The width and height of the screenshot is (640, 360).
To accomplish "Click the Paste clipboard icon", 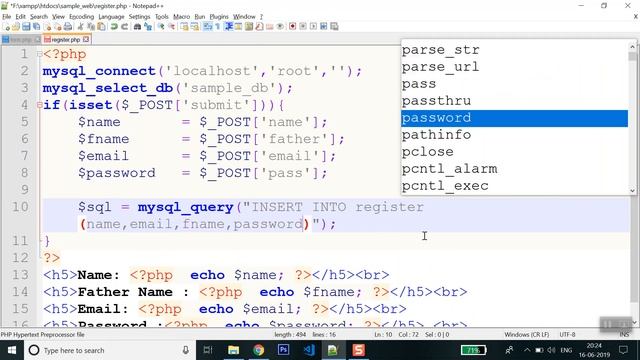I will coord(101,27).
